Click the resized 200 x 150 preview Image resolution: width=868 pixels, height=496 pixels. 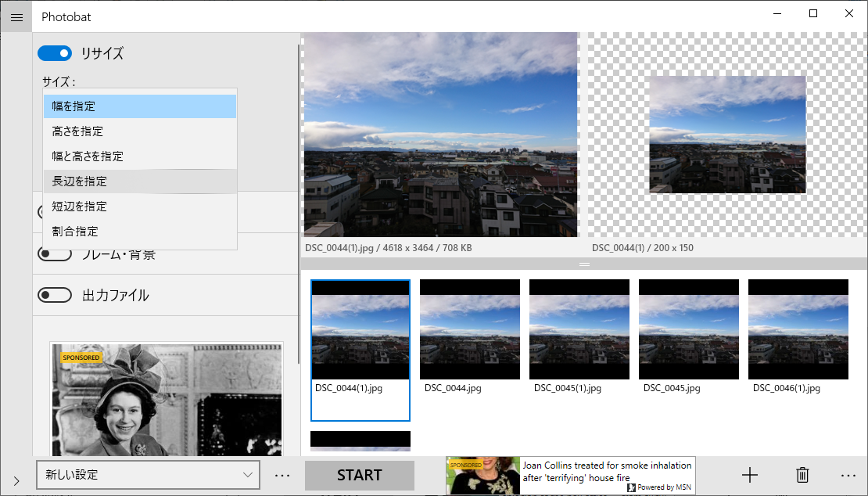point(727,135)
